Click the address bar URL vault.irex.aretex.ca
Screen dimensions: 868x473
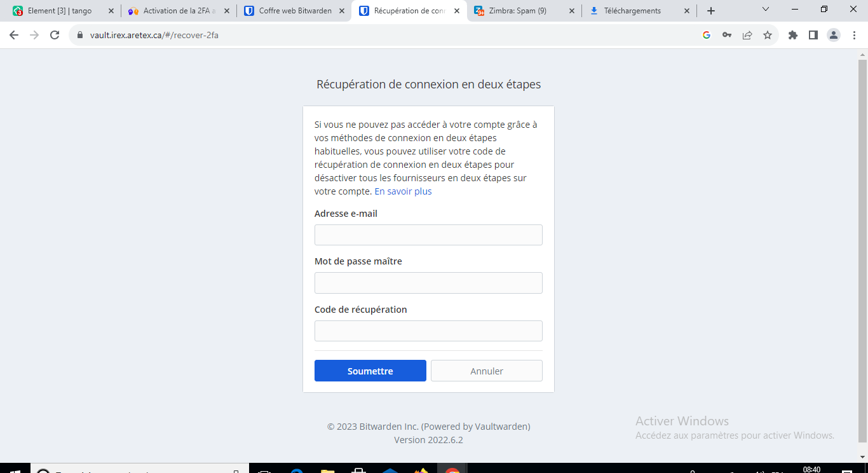click(154, 36)
